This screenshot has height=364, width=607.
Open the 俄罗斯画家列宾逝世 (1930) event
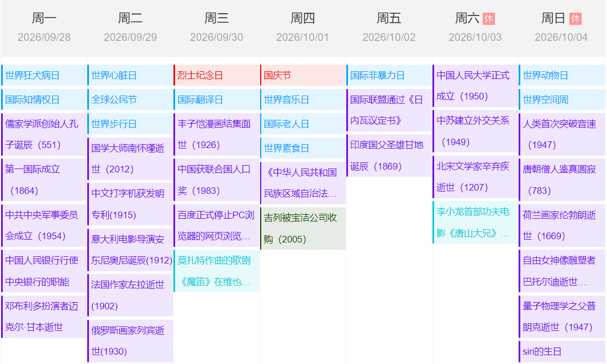(130, 340)
